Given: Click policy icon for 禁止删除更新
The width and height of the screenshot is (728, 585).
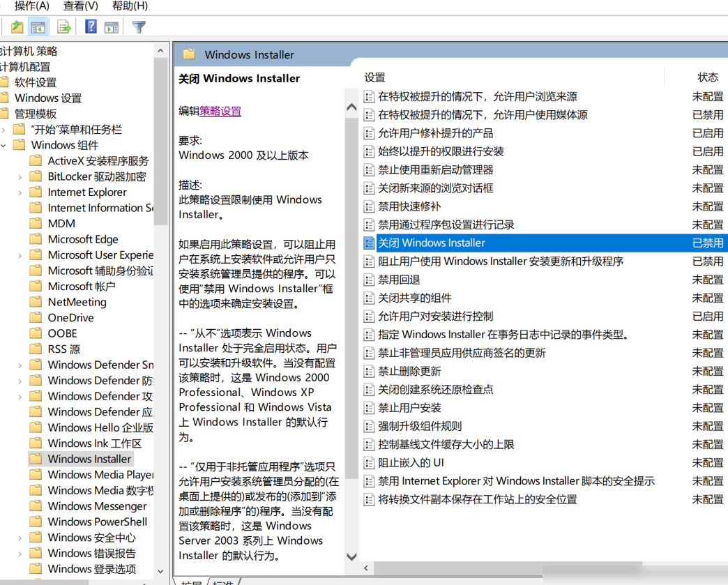Looking at the screenshot, I should coord(369,372).
